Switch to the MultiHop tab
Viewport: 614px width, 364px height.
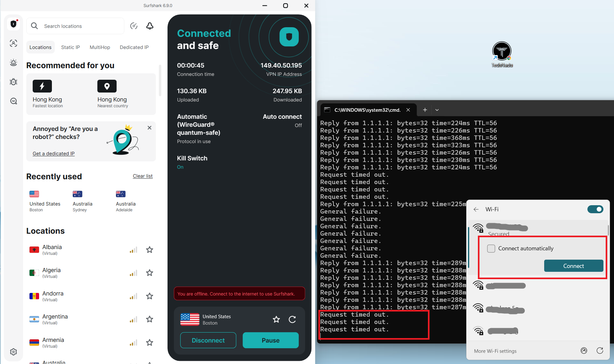(x=100, y=47)
